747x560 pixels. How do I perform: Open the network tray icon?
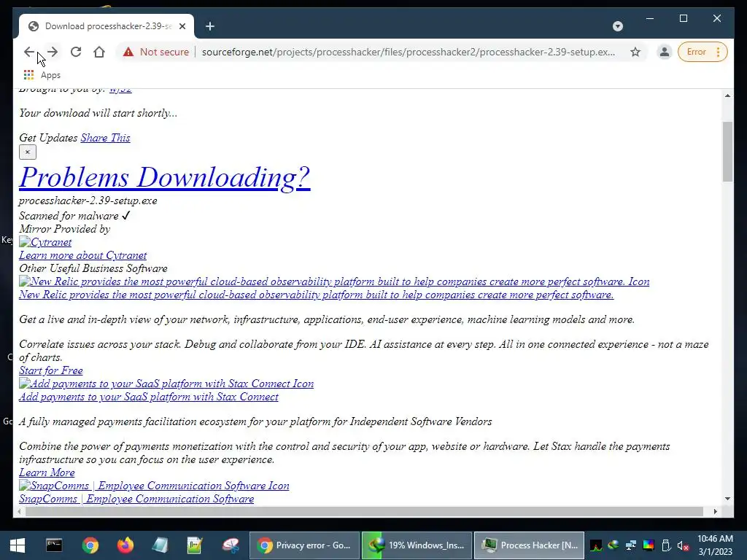pos(631,545)
